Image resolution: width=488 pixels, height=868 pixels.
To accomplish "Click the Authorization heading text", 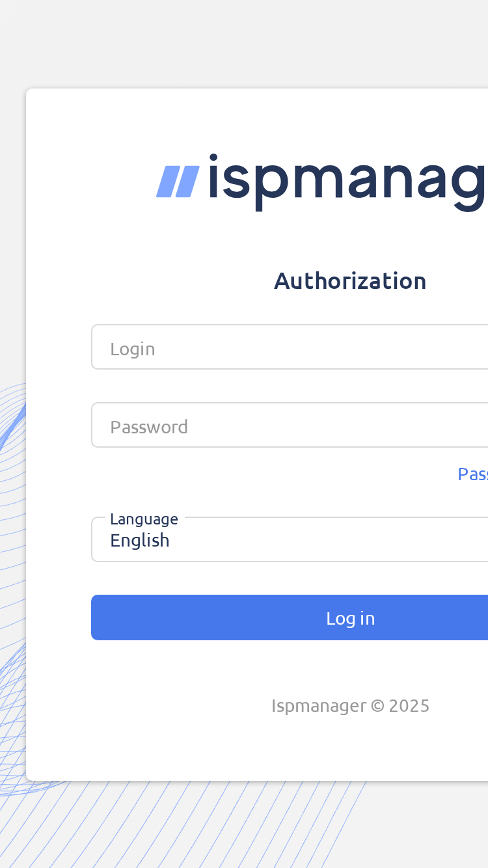I will [350, 281].
